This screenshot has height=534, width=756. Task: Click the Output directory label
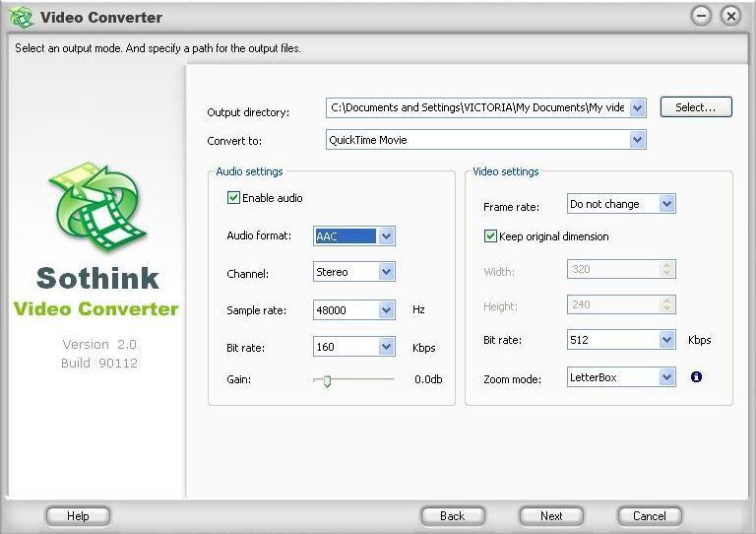pos(248,112)
